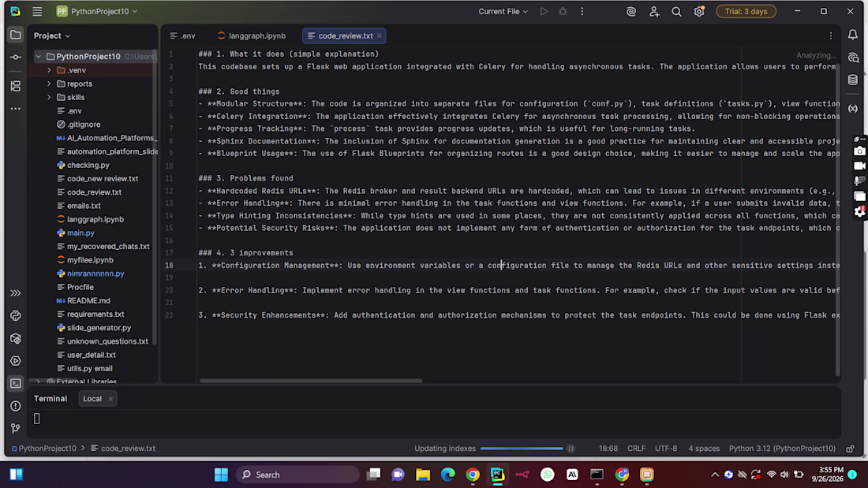The image size is (868, 488).
Task: Open the Python Packages tool window
Action: click(16, 338)
